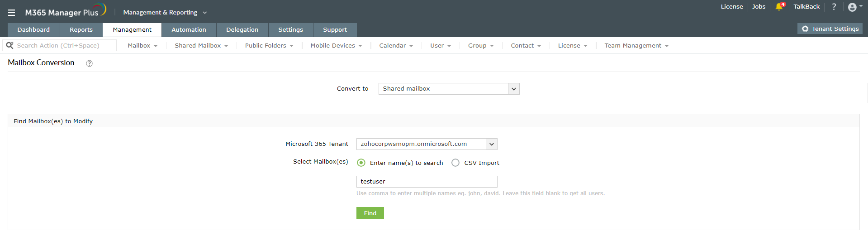868x251 pixels.
Task: Open the hamburger navigation menu
Action: click(12, 13)
